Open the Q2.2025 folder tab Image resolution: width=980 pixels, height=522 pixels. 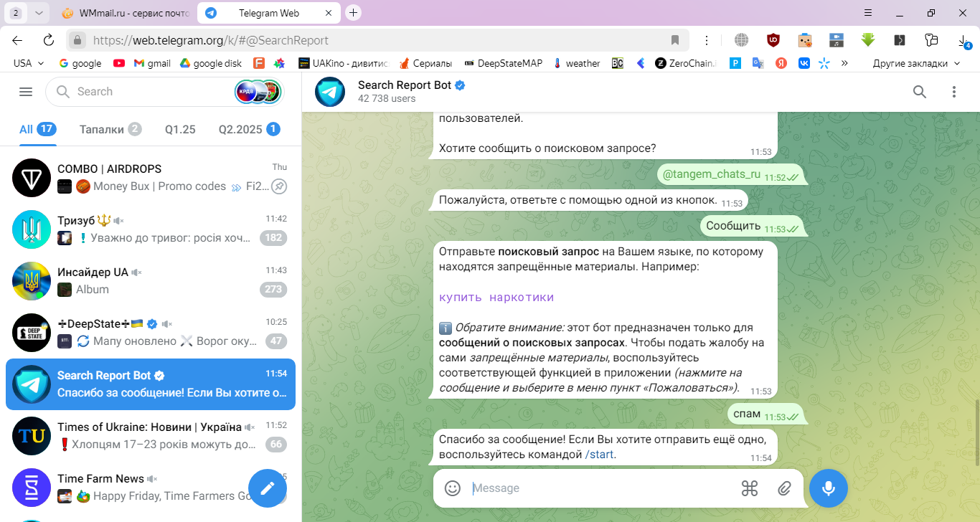(x=249, y=129)
